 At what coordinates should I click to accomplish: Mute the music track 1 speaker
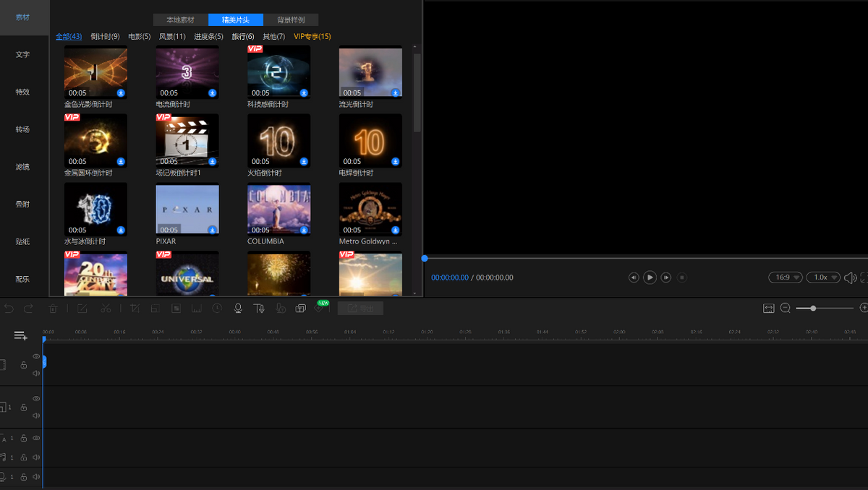coord(36,457)
